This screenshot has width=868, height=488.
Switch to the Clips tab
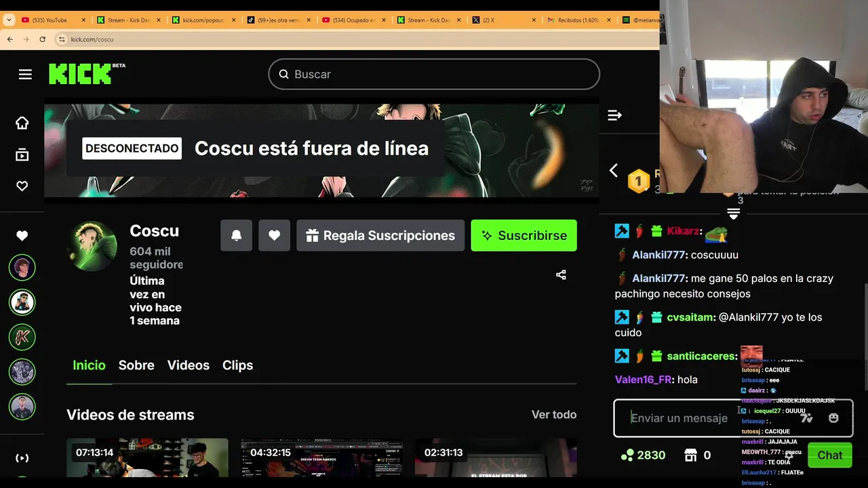237,365
